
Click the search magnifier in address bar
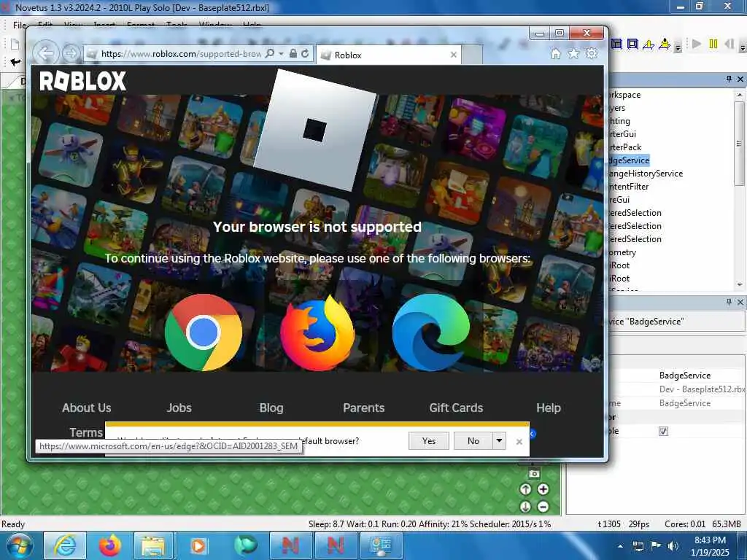tap(270, 53)
